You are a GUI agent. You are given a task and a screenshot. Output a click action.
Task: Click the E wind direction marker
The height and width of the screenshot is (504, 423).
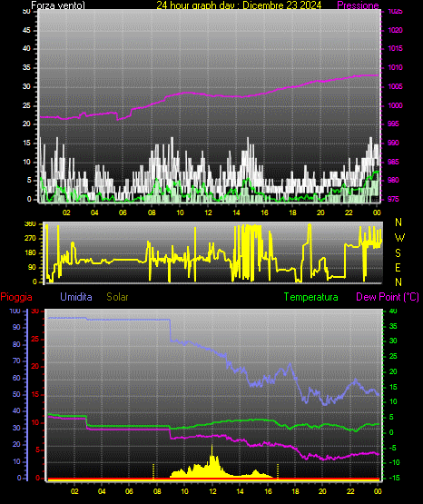tap(398, 268)
